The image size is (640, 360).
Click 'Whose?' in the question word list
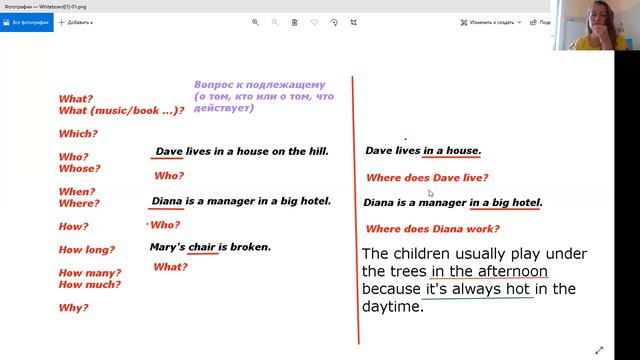tap(79, 169)
